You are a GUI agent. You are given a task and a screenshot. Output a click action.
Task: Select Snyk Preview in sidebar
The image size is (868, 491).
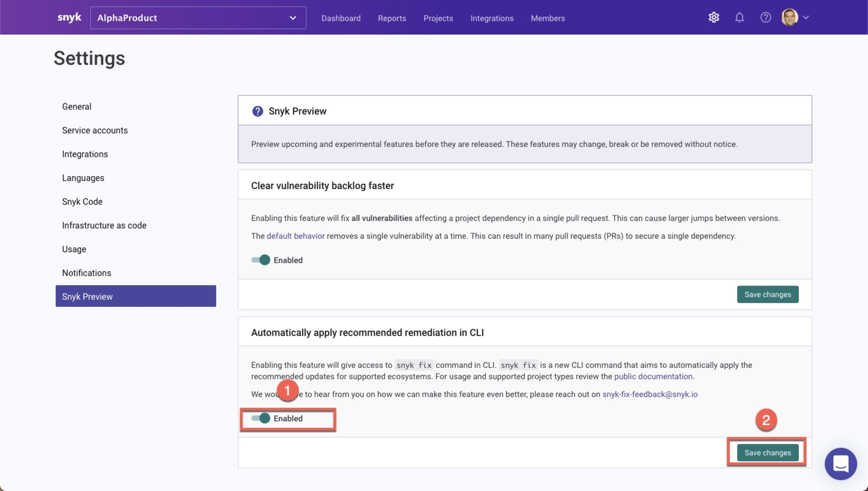point(136,296)
